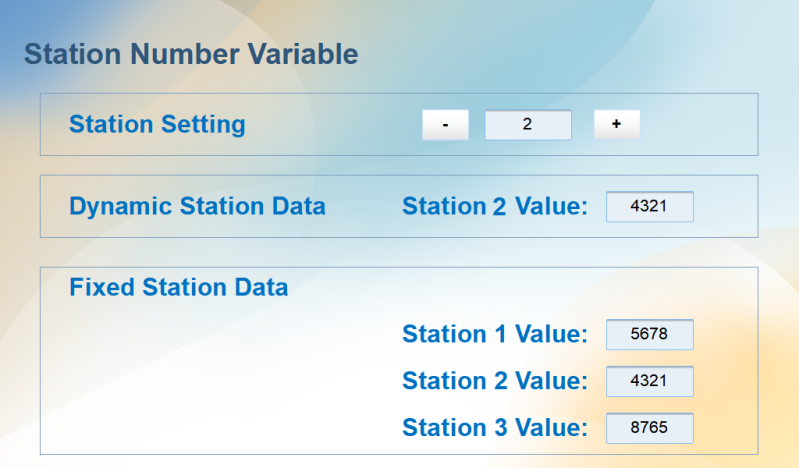The width and height of the screenshot is (799, 468).
Task: Decrease station setting with minus button
Action: [x=445, y=125]
